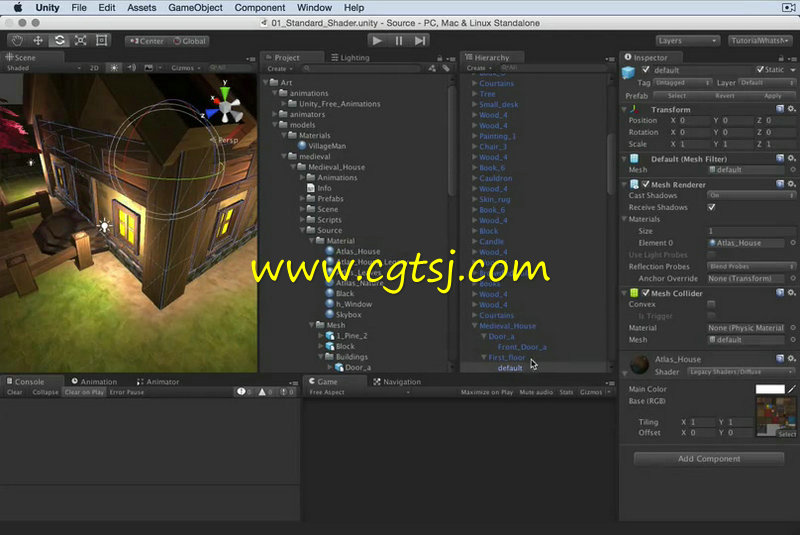Click Main Color eyedropper icon
The image size is (800, 535).
tap(791, 389)
